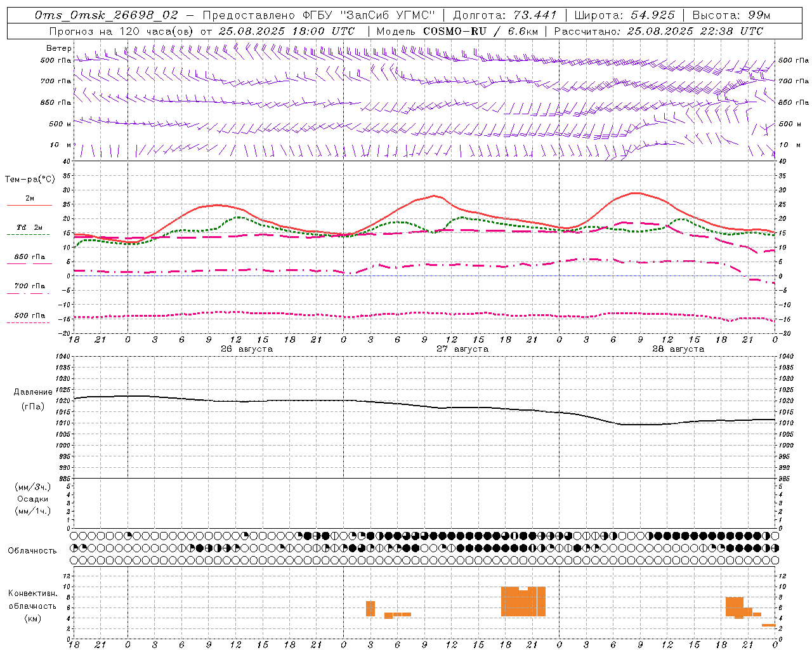Click the left "500 м" wind level label
Image resolution: width=812 pixels, height=650 pixels.
tap(60, 124)
